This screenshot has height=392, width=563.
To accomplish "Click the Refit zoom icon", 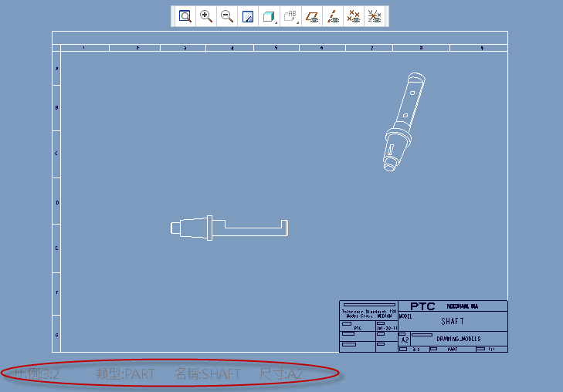I will (x=185, y=16).
